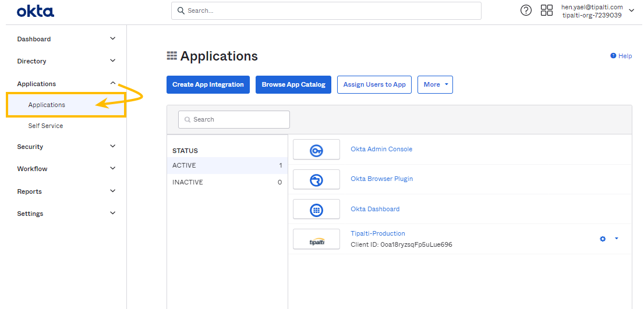Open the More dropdown button

pyautogui.click(x=436, y=84)
